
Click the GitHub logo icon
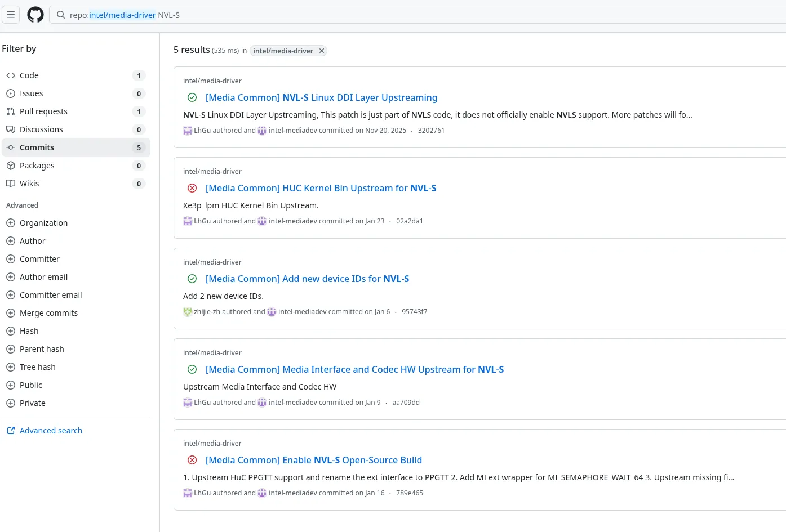(x=35, y=15)
